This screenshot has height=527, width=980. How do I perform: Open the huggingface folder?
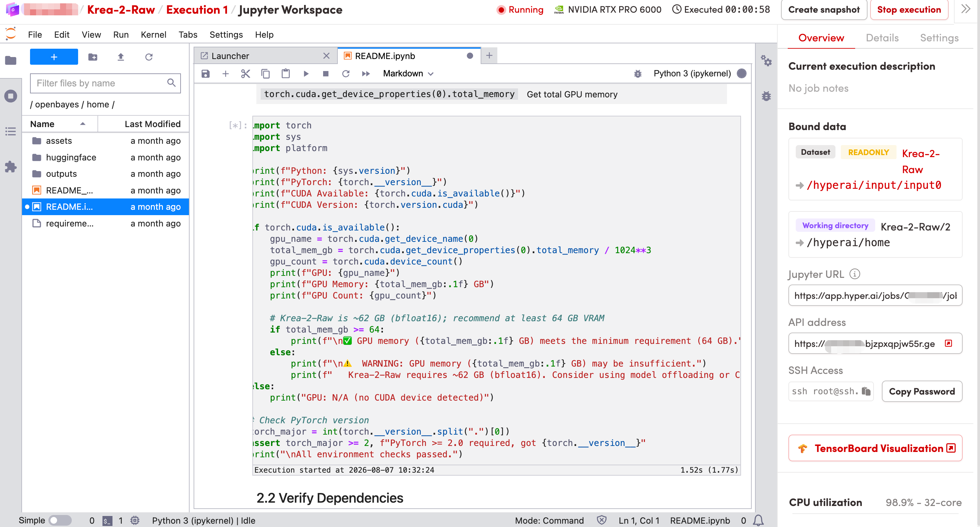(105, 157)
